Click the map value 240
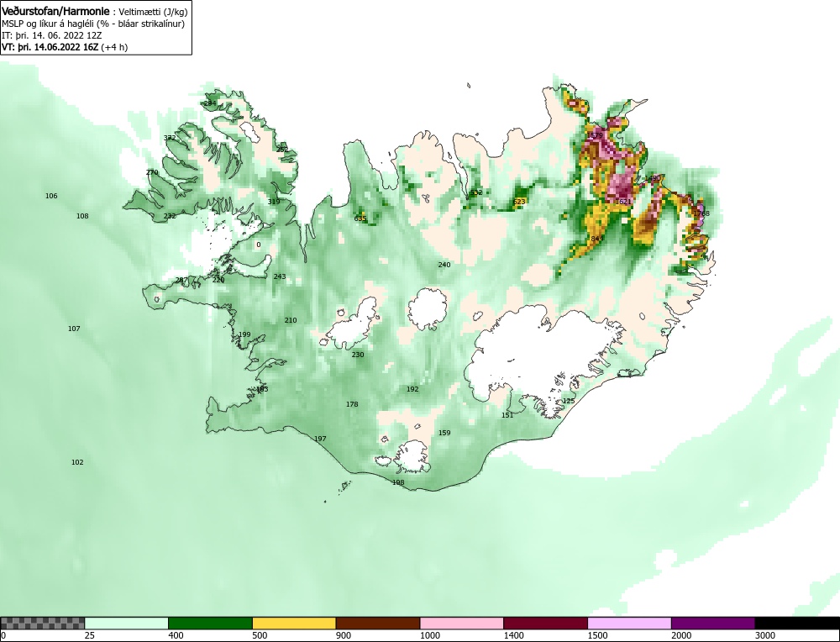 pyautogui.click(x=444, y=265)
